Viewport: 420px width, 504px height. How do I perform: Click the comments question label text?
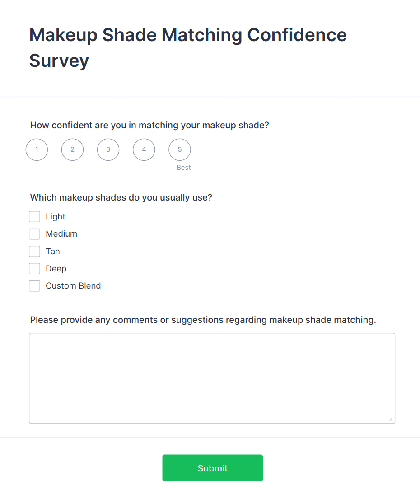click(203, 320)
